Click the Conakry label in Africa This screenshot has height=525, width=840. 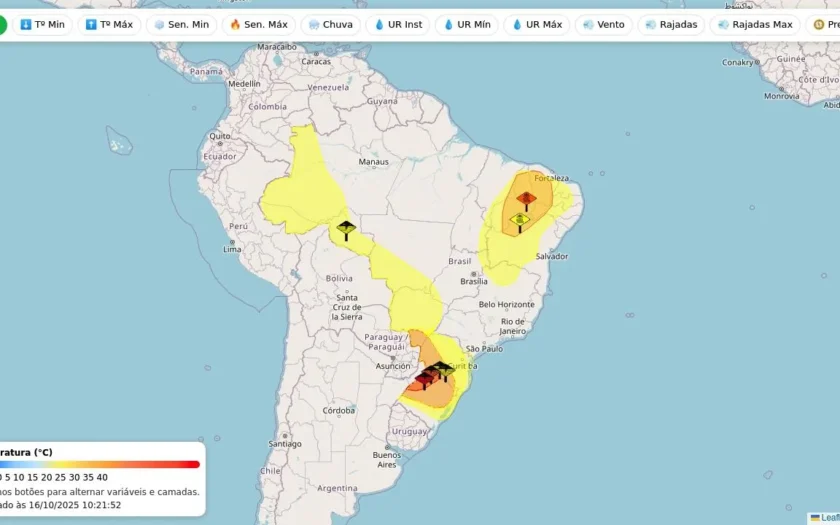point(738,63)
